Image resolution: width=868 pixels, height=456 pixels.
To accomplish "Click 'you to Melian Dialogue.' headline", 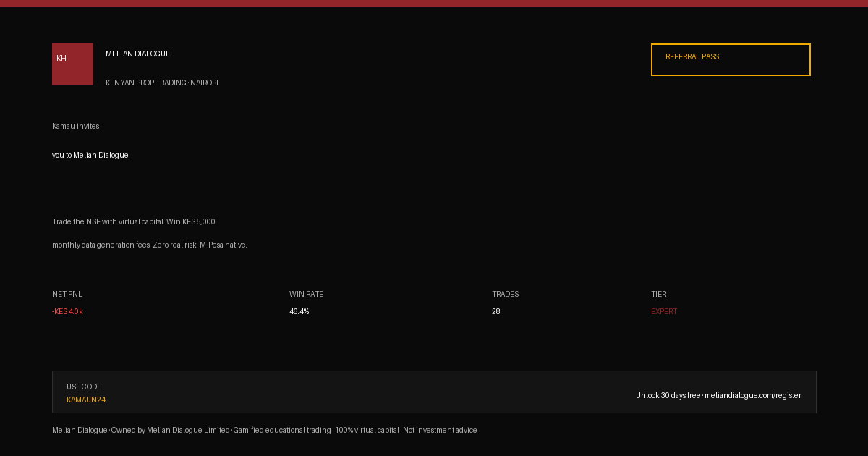I will (91, 156).
